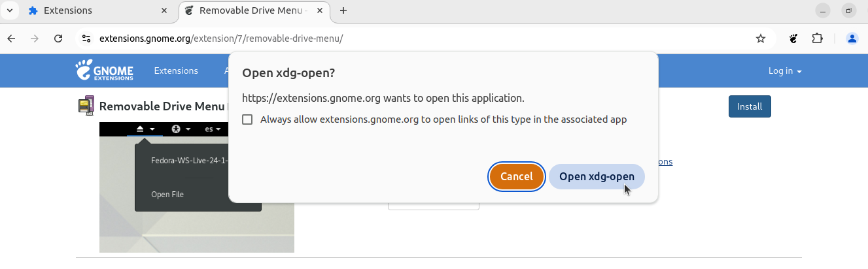This screenshot has width=868, height=269.
Task: Bookmark this page with the star icon
Action: coord(761,39)
